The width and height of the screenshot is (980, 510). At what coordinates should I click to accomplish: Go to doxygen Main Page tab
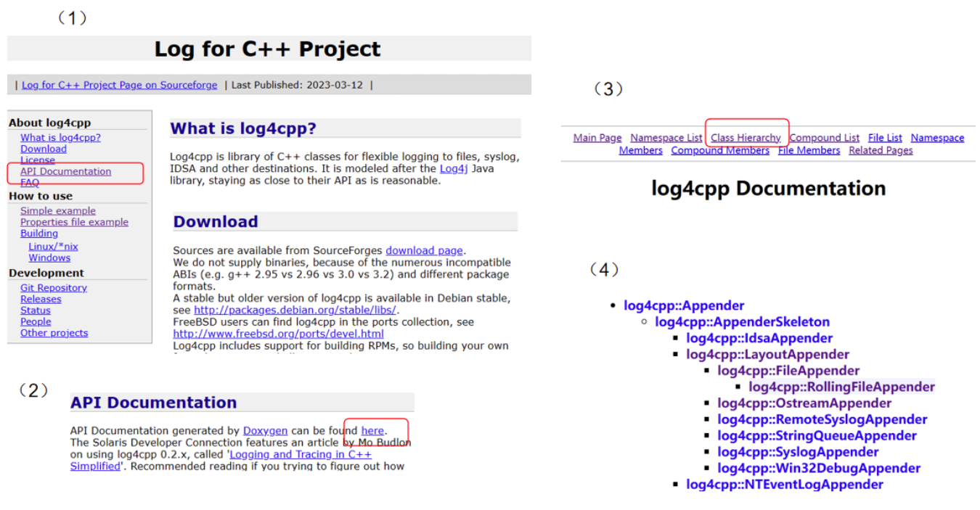(597, 138)
